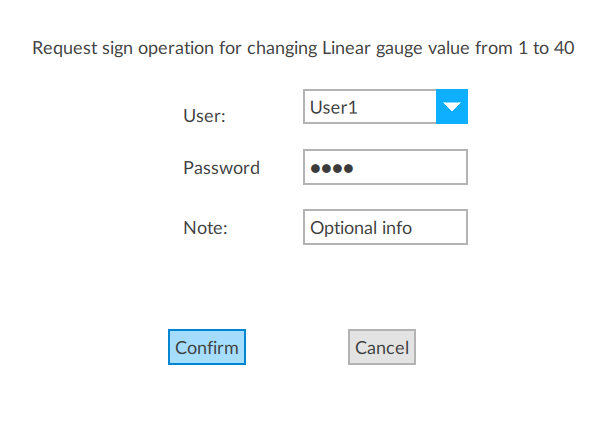Click the "Note:" label
Image resolution: width=602 pixels, height=439 pixels.
(206, 228)
